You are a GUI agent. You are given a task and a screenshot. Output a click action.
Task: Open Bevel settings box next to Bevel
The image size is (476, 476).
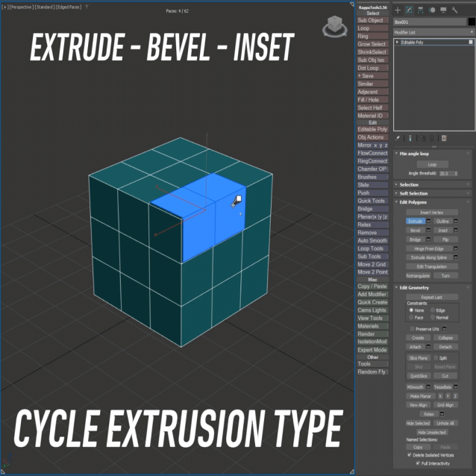[428, 231]
